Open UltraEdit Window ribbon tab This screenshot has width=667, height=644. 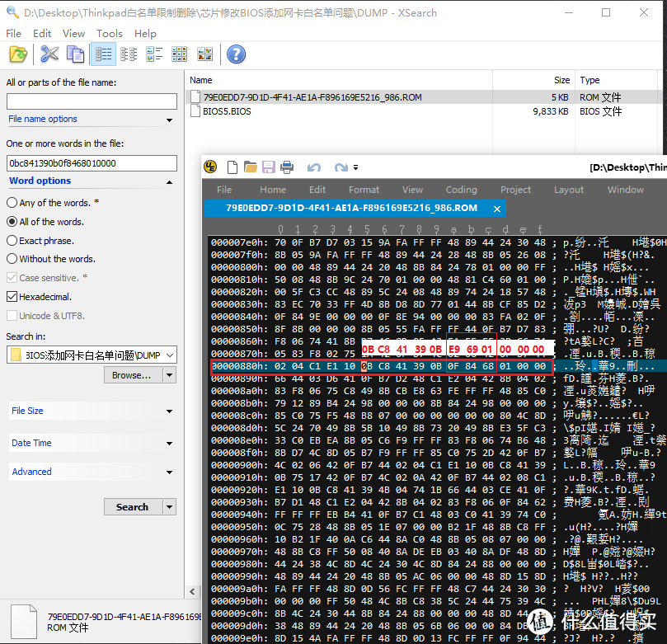click(x=625, y=190)
